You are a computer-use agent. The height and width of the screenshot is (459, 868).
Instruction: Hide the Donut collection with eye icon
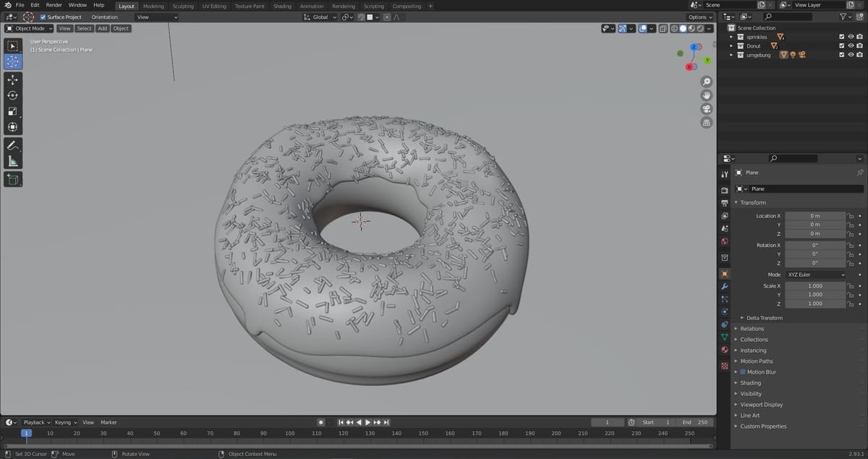click(x=851, y=46)
